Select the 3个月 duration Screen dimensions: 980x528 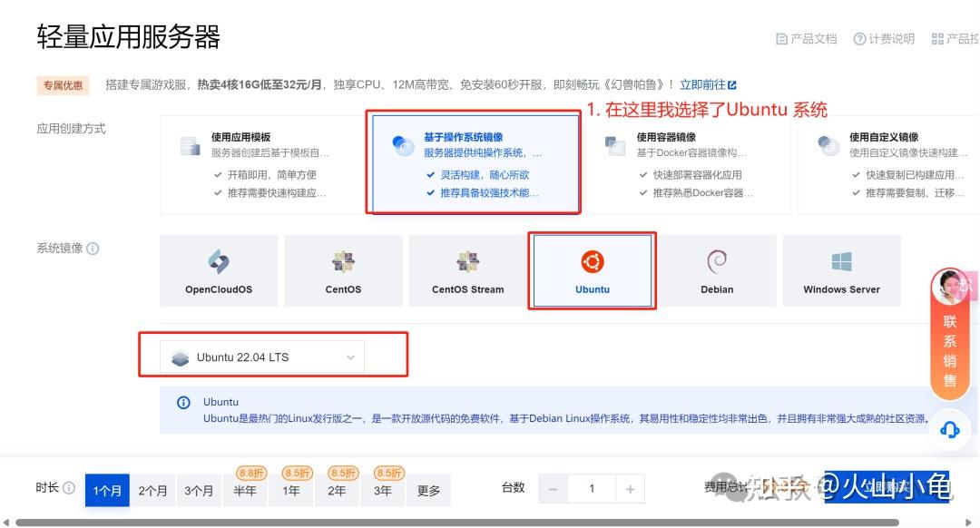199,490
